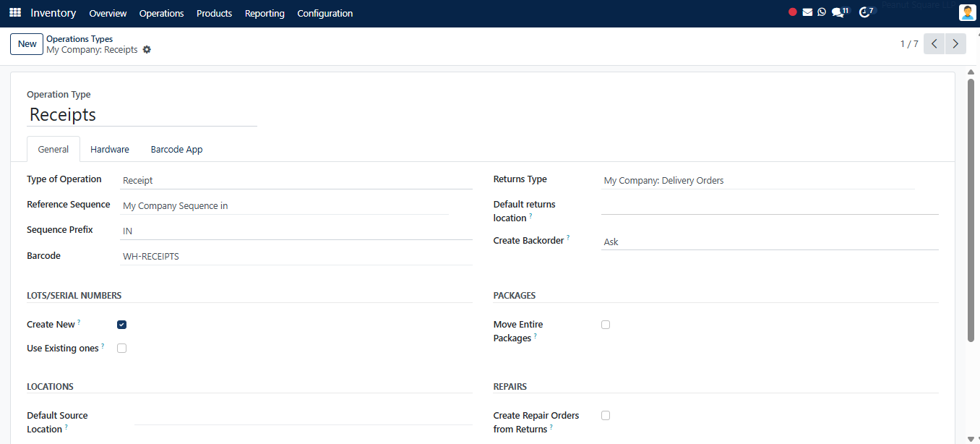Go to next record arrow
This screenshot has width=980, height=444.
coord(955,44)
